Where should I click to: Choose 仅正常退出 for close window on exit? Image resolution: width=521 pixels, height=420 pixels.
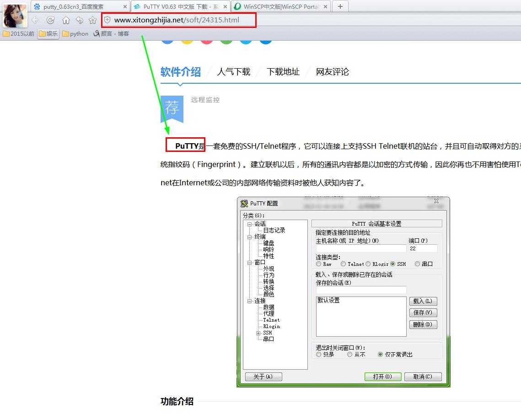click(380, 355)
